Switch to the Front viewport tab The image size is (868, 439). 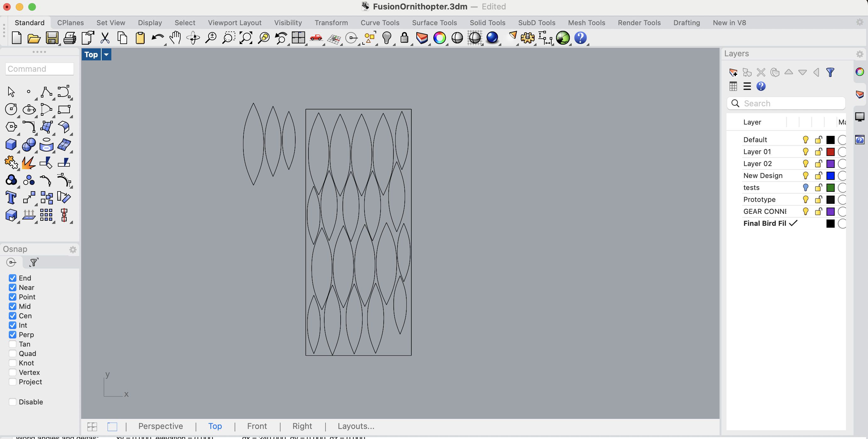point(257,426)
